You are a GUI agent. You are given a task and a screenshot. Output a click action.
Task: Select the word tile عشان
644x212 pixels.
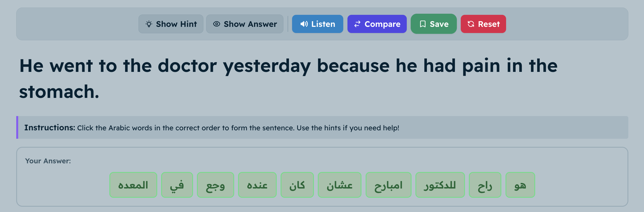click(339, 185)
